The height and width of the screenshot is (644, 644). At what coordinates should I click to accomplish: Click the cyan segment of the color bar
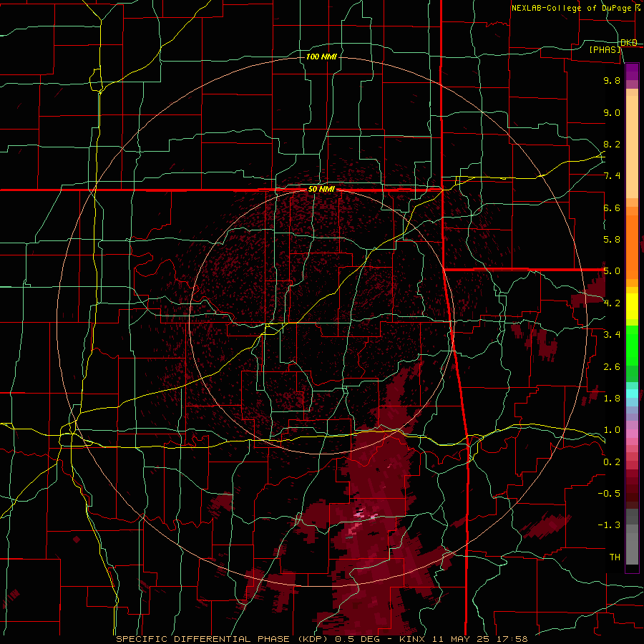pos(632,394)
